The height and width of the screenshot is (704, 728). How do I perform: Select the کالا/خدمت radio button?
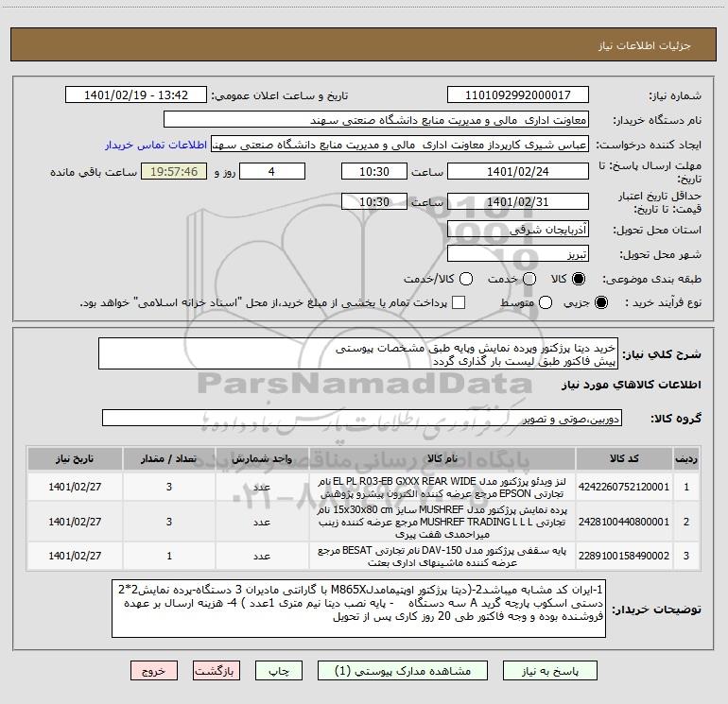click(x=466, y=279)
